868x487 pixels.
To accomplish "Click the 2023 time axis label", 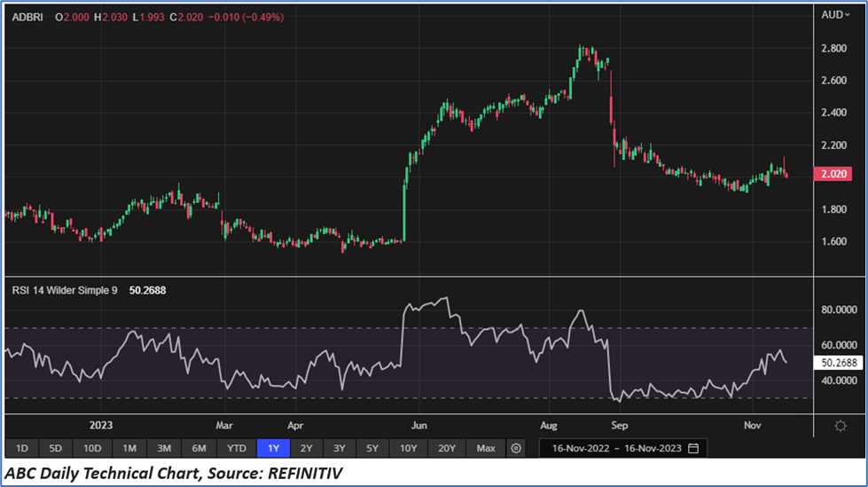I will click(101, 426).
